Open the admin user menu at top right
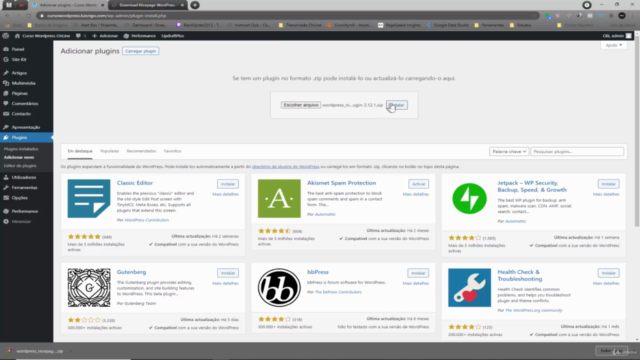The image size is (640, 360). click(617, 36)
